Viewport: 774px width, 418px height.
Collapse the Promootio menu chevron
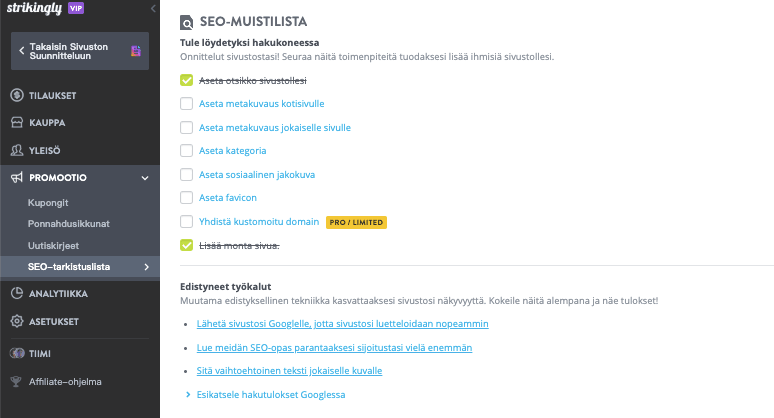145,178
